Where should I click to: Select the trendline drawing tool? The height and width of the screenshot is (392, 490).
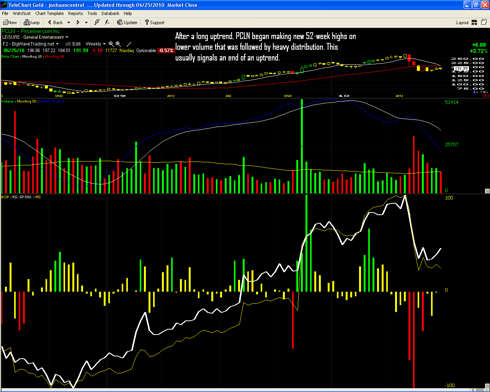pyautogui.click(x=129, y=44)
